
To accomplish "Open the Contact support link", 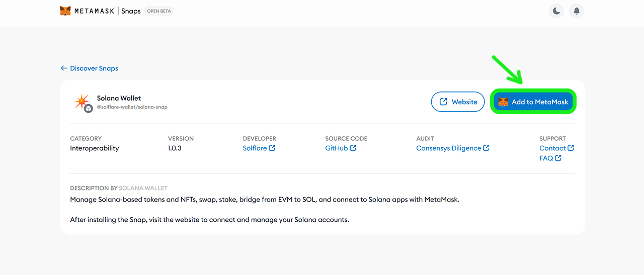I will point(552,148).
